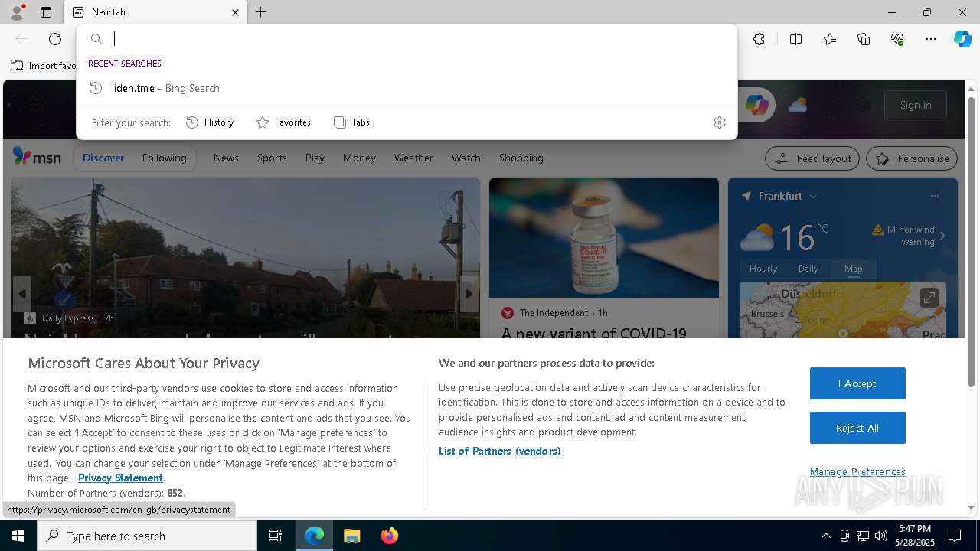This screenshot has width=980, height=551.
Task: Click the refresh page icon
Action: tap(55, 39)
